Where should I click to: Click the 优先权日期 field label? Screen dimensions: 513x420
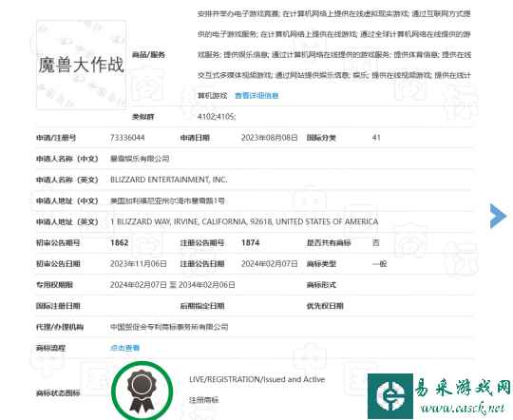325,306
